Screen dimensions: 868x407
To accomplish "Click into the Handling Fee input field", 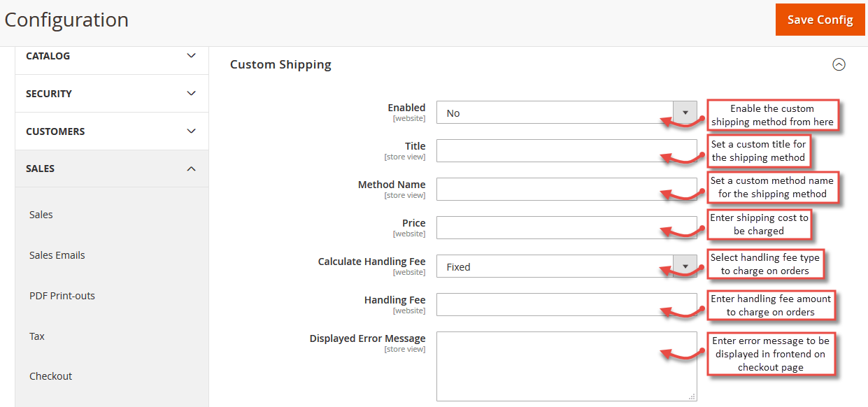I will (x=567, y=304).
